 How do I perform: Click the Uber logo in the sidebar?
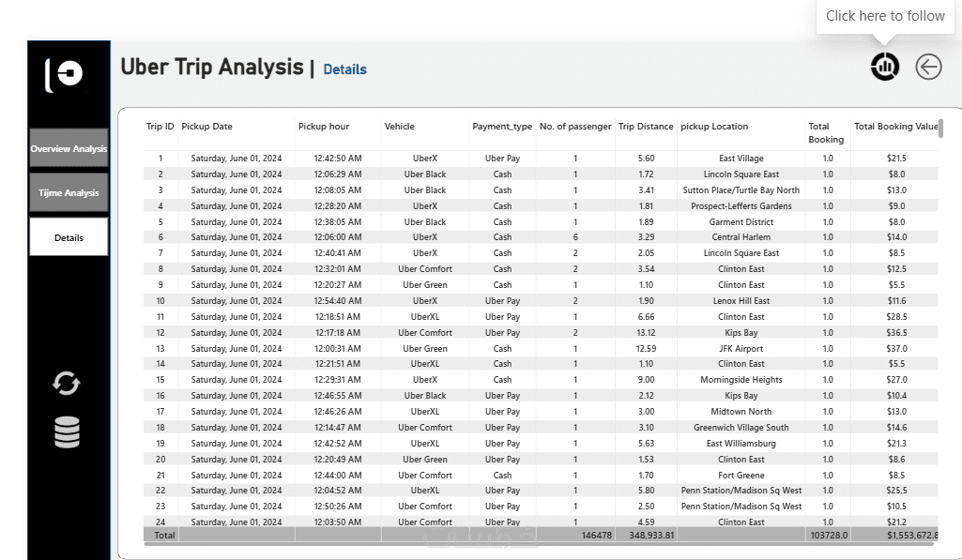coord(65,75)
